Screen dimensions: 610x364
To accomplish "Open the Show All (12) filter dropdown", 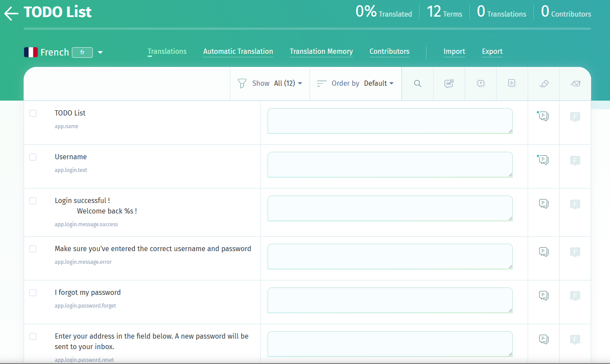I will point(288,84).
